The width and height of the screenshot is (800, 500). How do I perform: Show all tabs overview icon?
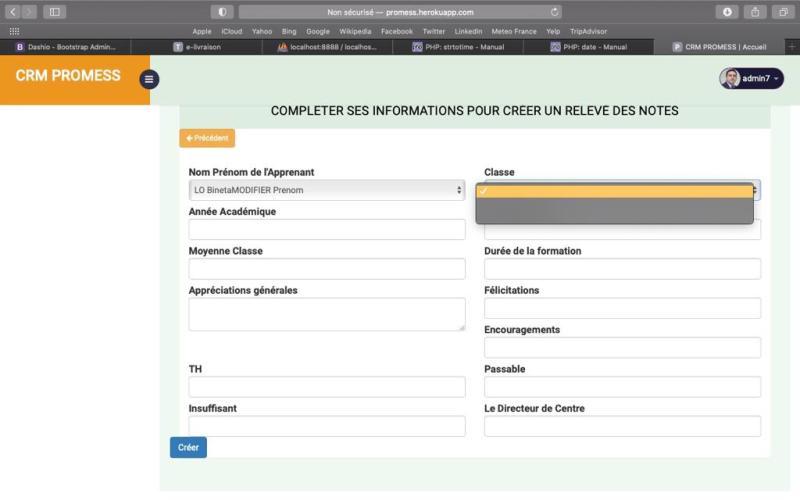(783, 12)
